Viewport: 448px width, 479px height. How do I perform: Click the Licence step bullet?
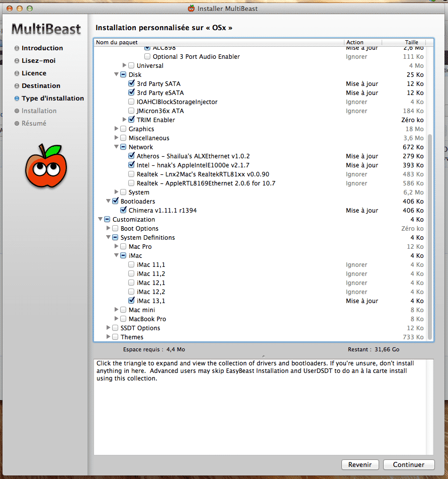pos(17,73)
